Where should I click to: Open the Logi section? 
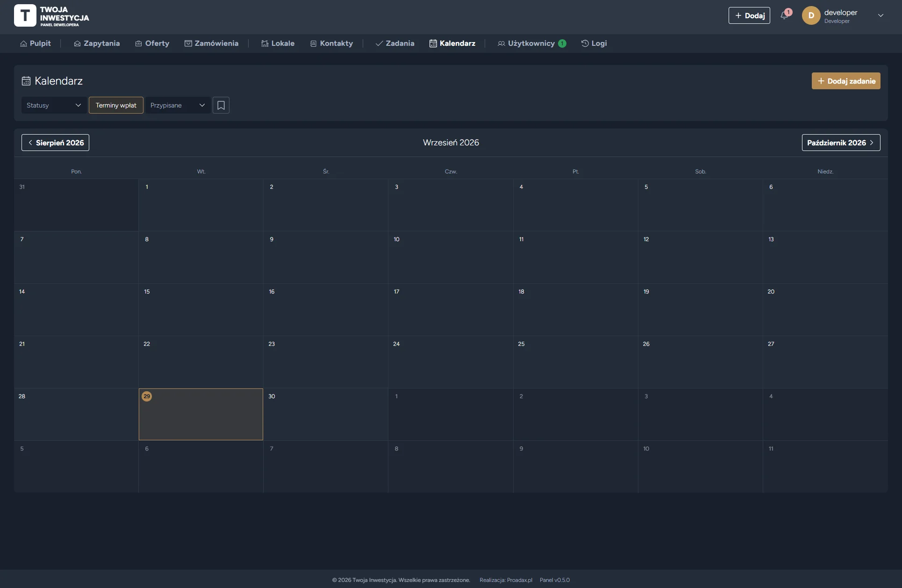[x=594, y=43]
